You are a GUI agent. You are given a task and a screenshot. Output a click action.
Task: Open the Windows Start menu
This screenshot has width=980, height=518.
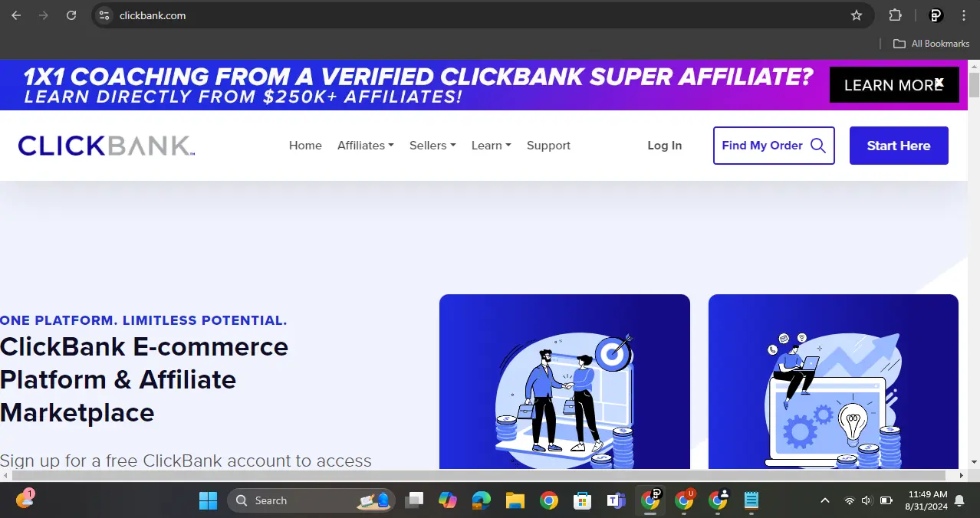pyautogui.click(x=208, y=500)
